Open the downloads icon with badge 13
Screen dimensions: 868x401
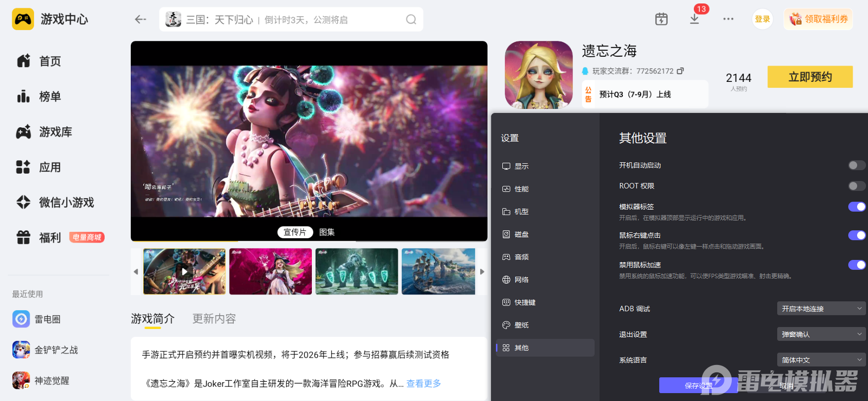point(694,19)
